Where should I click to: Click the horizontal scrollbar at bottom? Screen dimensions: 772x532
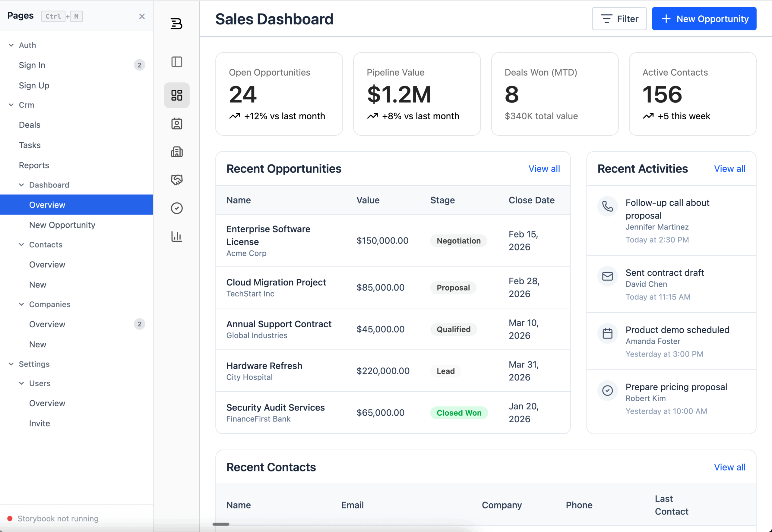[221, 524]
